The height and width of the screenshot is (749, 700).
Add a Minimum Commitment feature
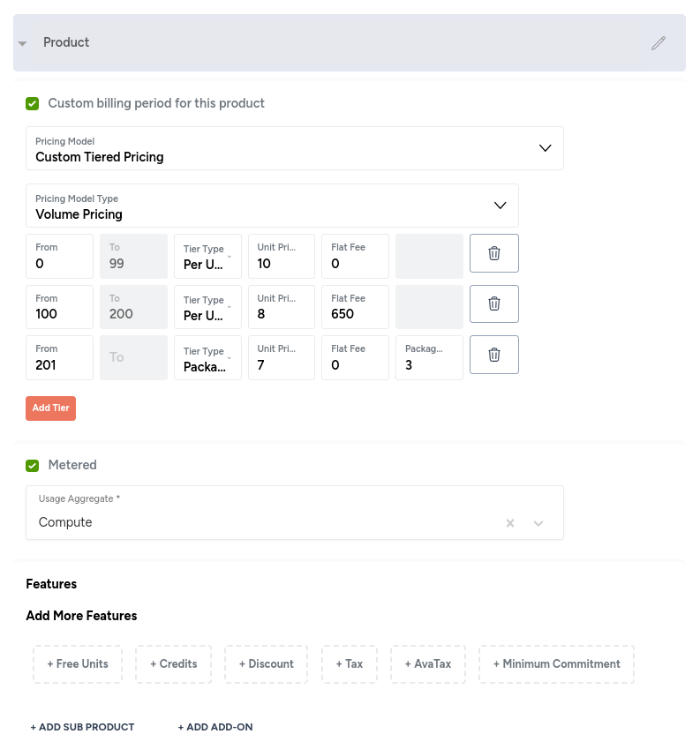tap(557, 664)
